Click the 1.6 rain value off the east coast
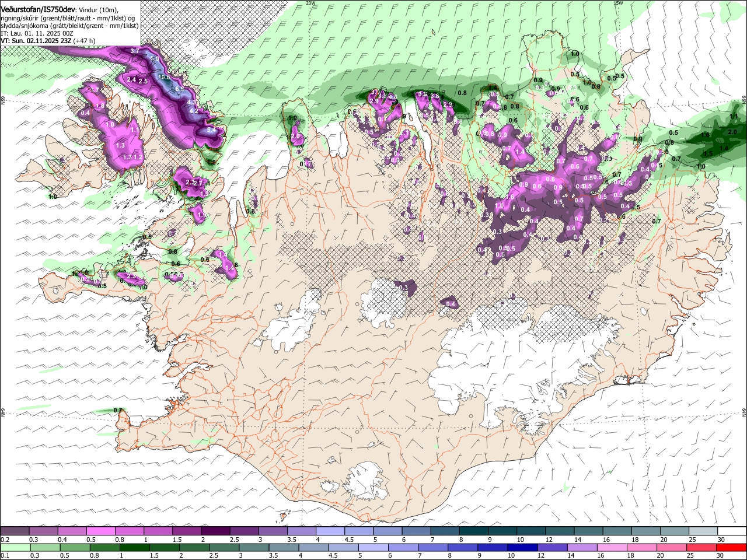Screen dimensions: 747x560 pyautogui.click(x=706, y=135)
